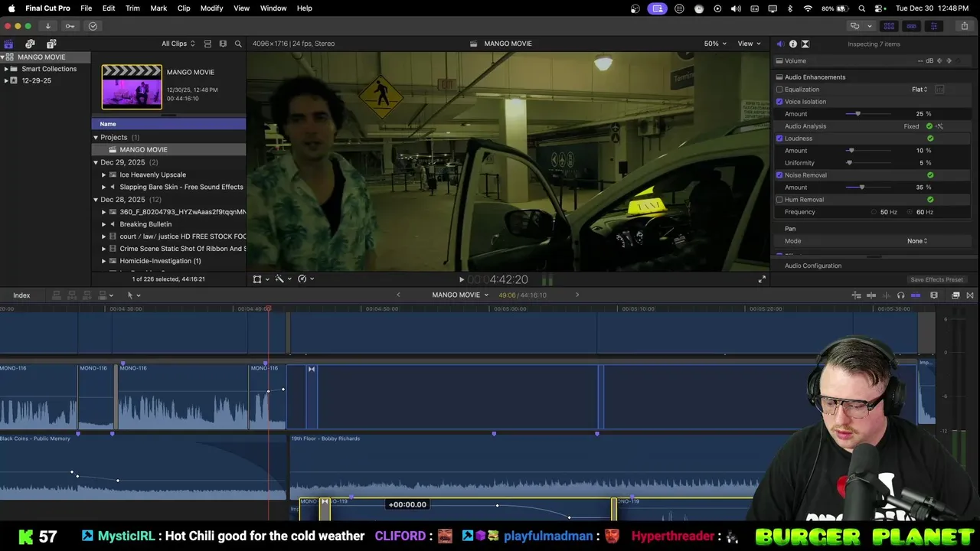Open the Info inspector tab

[792, 44]
